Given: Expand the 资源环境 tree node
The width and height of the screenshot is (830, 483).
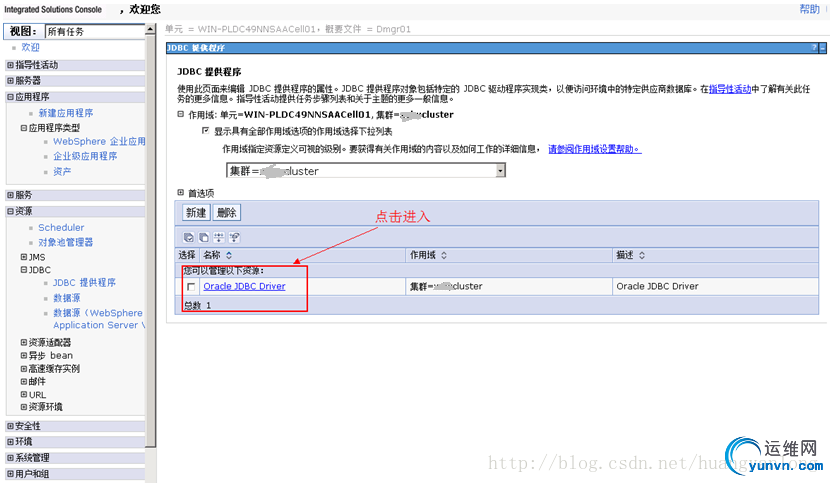Looking at the screenshot, I should tap(24, 407).
